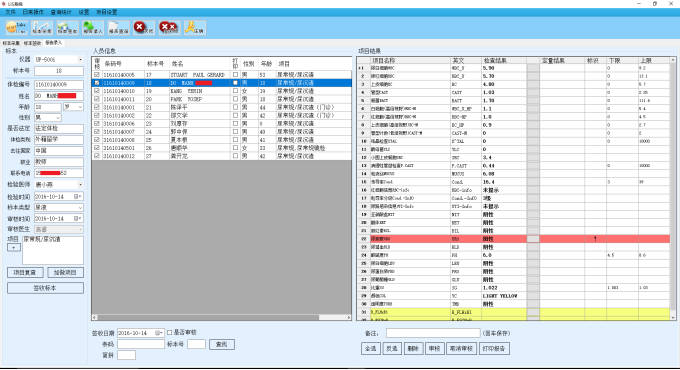
Task: Toggle audit checkbox for KANG row 19
Action: [x=97, y=91]
